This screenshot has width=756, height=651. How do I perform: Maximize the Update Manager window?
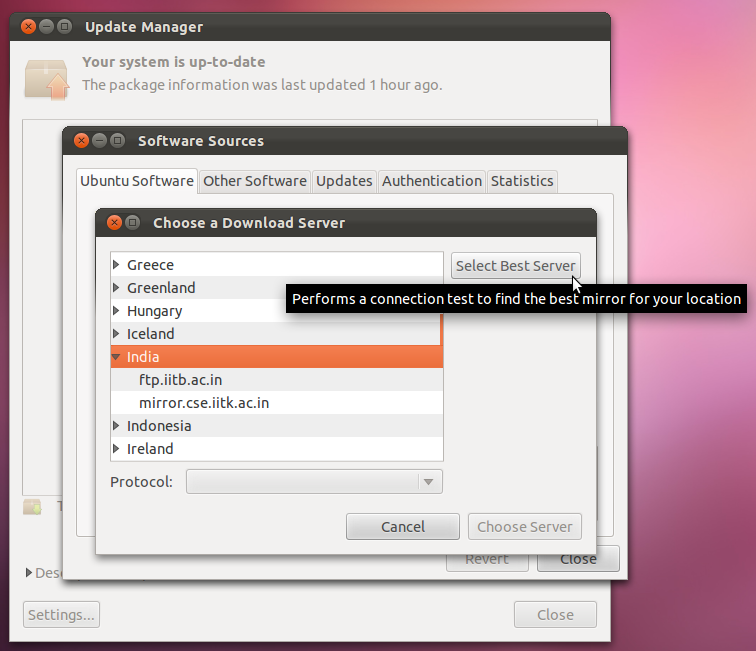point(64,26)
